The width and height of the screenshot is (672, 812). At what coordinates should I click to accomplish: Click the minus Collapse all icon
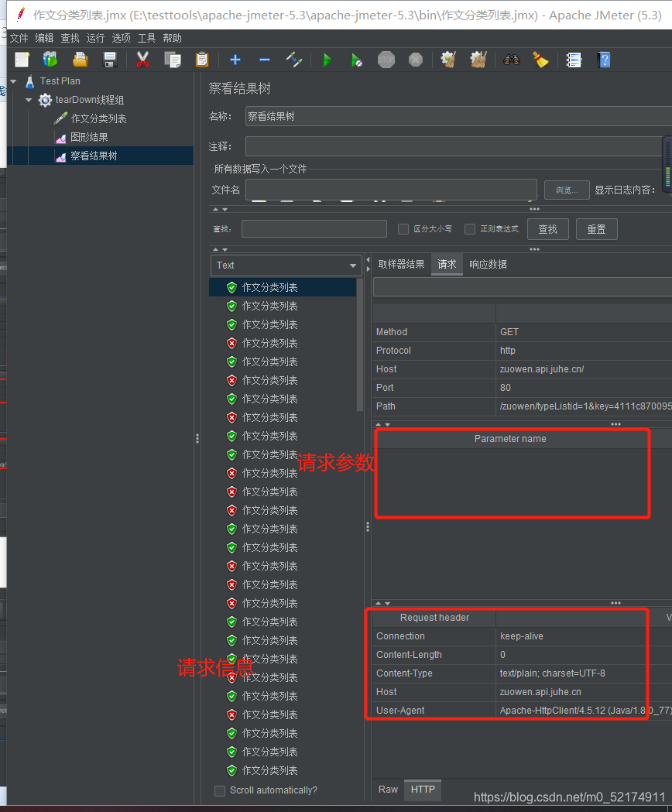[265, 60]
